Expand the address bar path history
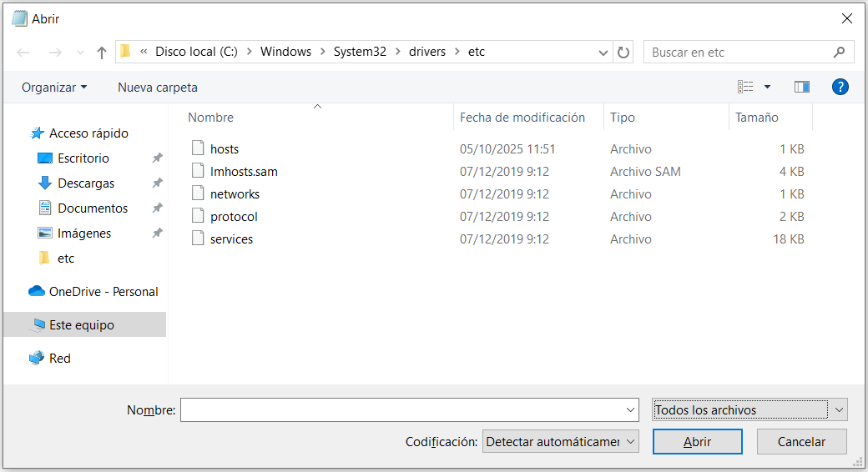 click(x=603, y=53)
